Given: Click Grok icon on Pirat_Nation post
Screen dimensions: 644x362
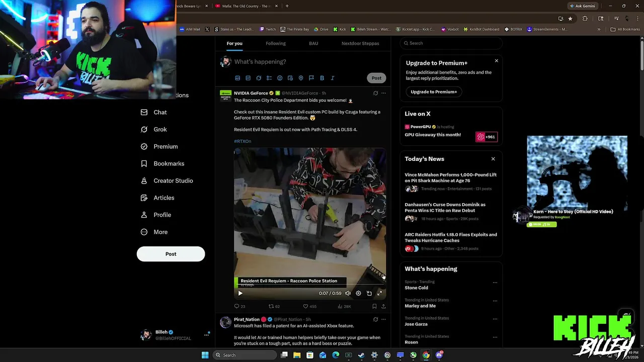Looking at the screenshot, I should pos(375,319).
